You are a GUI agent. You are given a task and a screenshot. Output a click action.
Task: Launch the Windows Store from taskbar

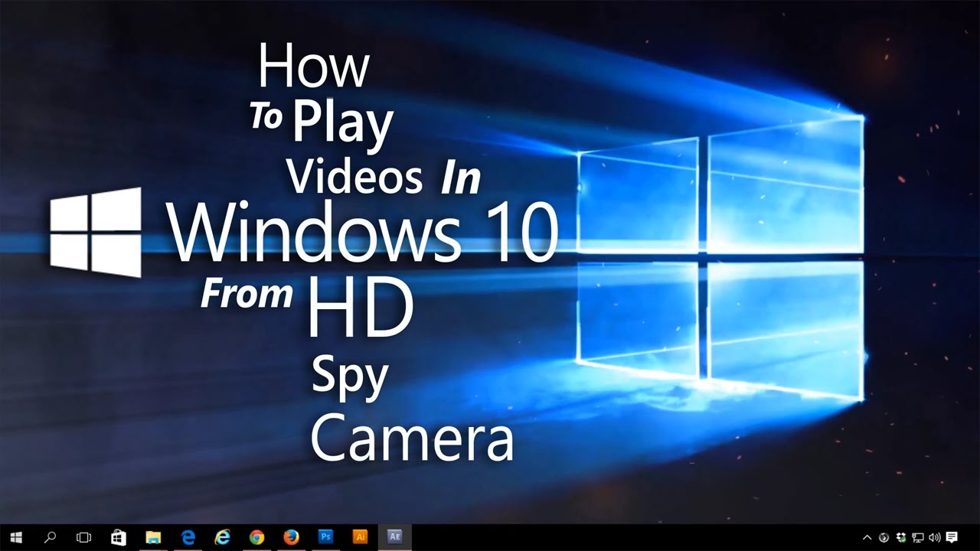click(x=119, y=537)
